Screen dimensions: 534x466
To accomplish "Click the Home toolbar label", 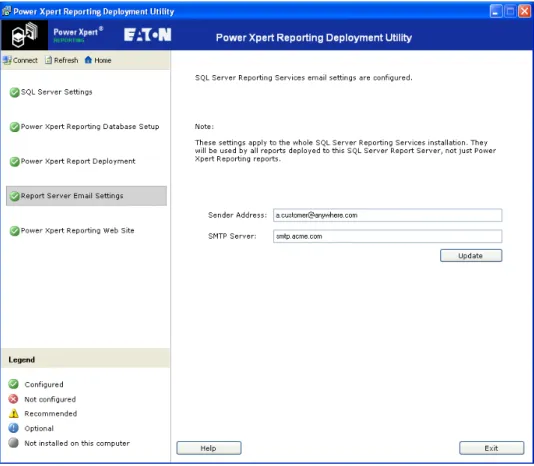I will point(103,60).
